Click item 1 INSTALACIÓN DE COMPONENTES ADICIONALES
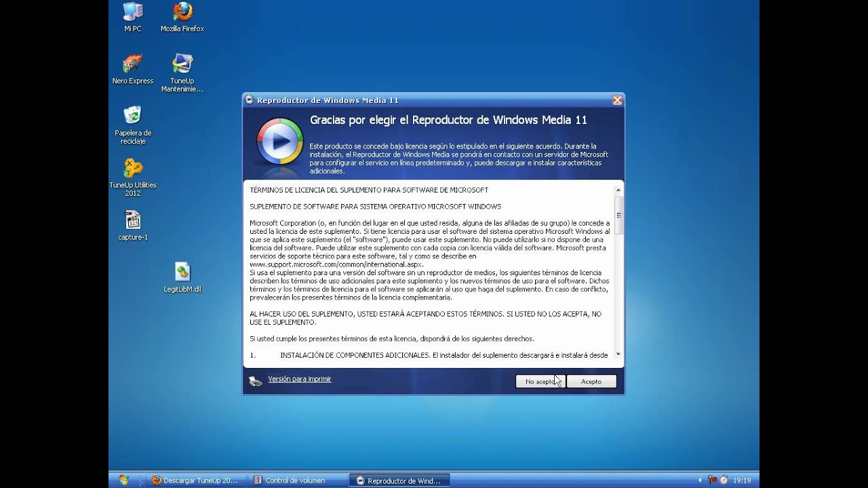868x488 pixels. point(429,355)
